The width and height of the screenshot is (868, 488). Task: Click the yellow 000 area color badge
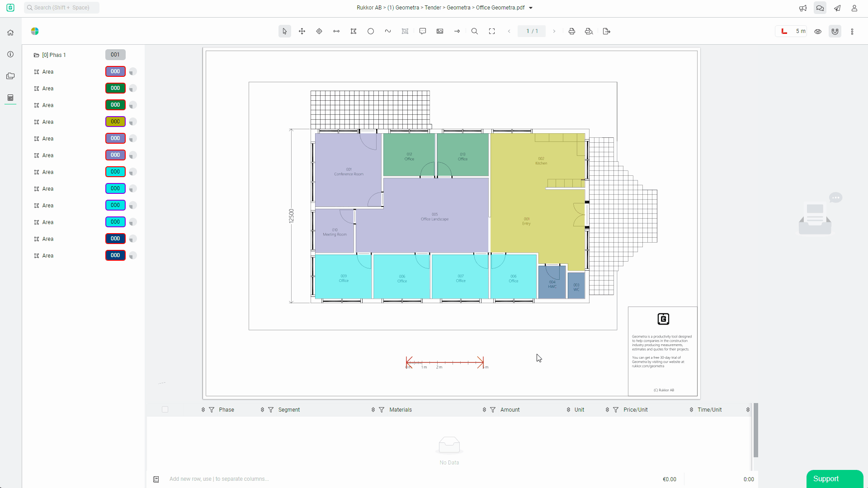[115, 122]
